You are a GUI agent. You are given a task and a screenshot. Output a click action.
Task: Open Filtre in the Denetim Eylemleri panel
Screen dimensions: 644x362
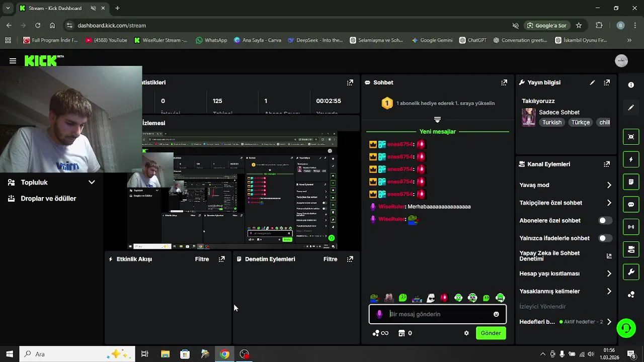pos(330,259)
